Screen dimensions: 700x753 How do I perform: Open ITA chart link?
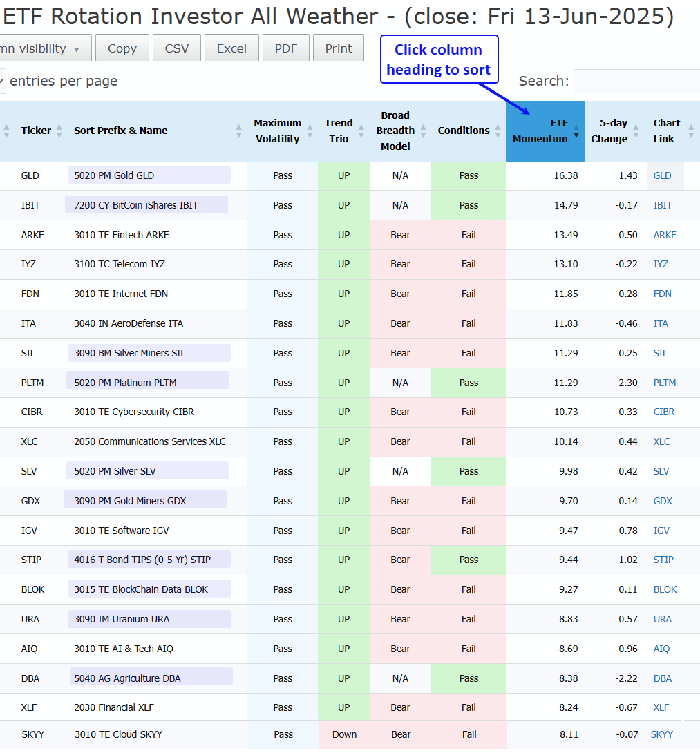(x=661, y=324)
